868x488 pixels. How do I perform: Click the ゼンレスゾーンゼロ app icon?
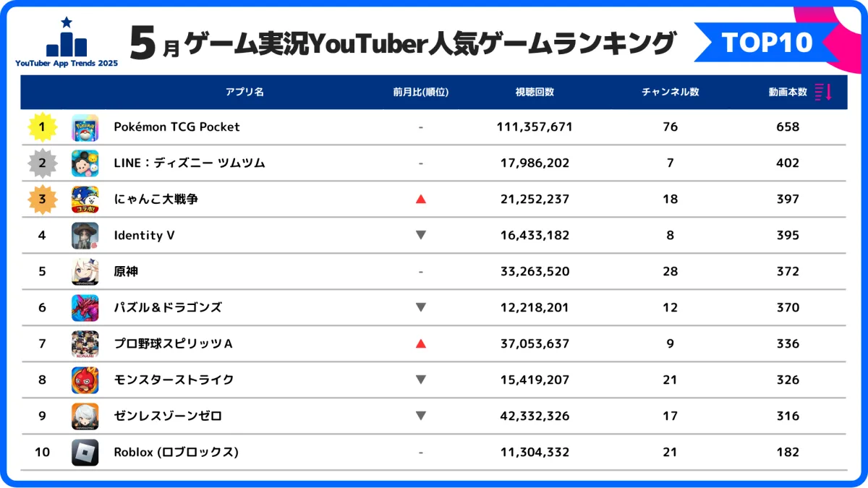point(85,416)
